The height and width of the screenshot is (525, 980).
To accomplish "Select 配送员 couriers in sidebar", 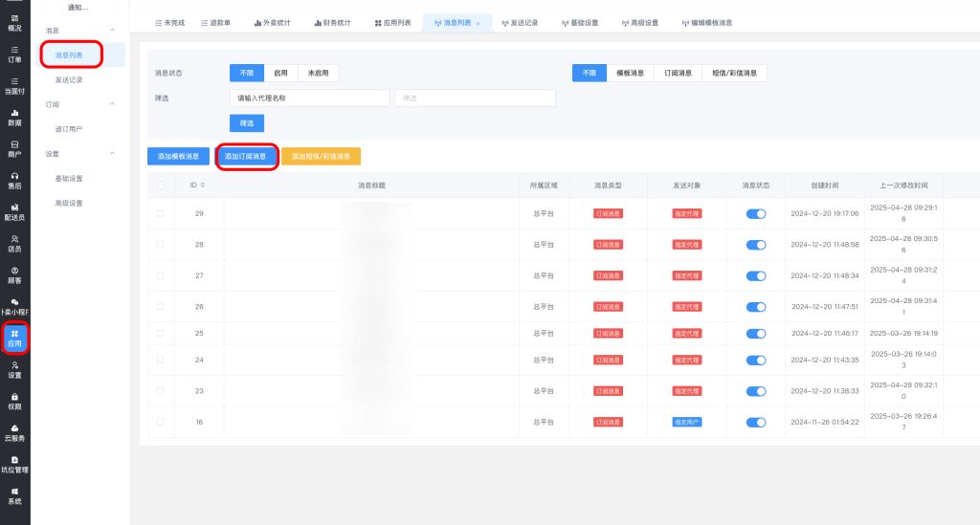I will click(14, 211).
